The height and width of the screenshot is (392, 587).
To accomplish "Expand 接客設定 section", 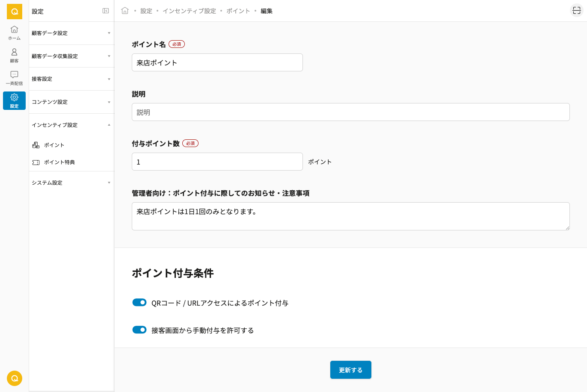I will tap(71, 79).
